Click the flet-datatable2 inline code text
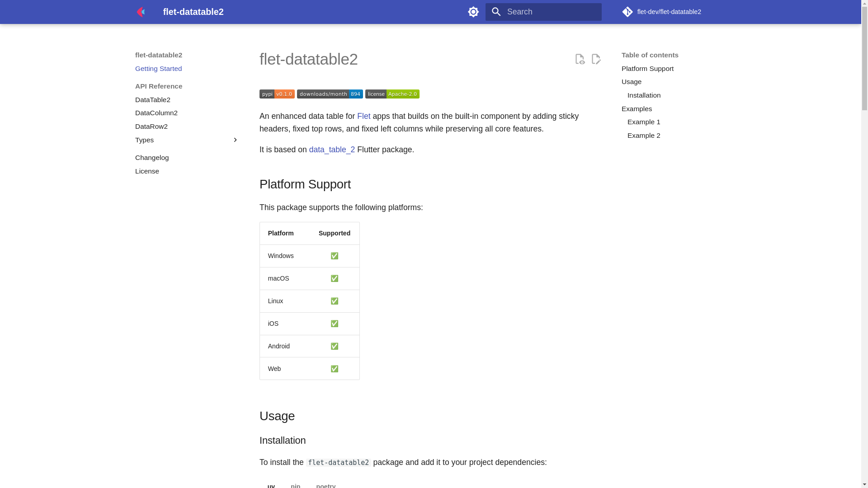This screenshot has height=488, width=868. (338, 463)
